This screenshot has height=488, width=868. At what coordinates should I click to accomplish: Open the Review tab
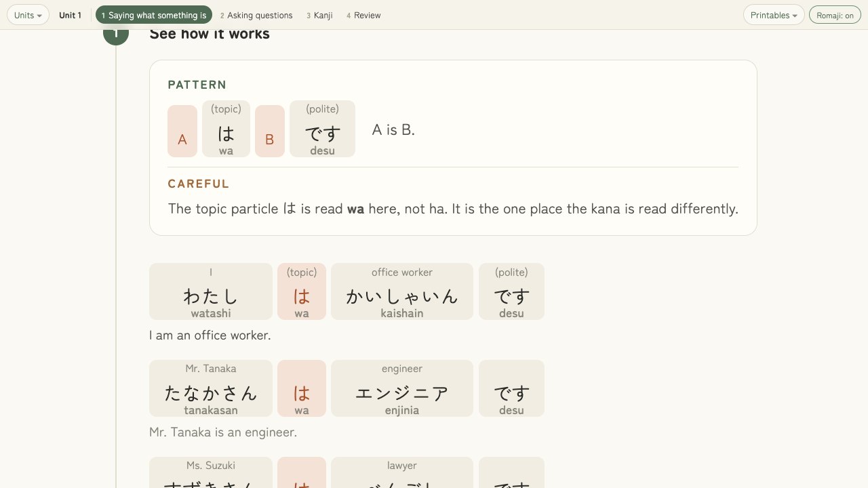tap(363, 15)
